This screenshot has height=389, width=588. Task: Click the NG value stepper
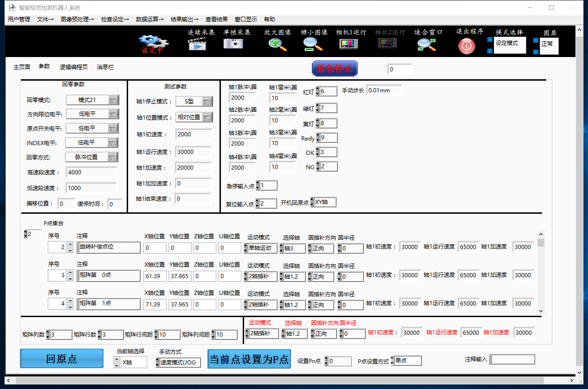(x=317, y=166)
